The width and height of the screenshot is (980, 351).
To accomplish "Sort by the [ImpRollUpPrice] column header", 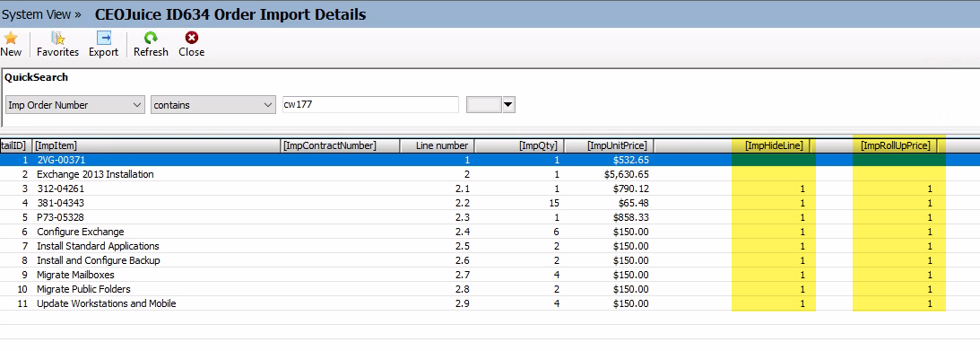I will [896, 145].
